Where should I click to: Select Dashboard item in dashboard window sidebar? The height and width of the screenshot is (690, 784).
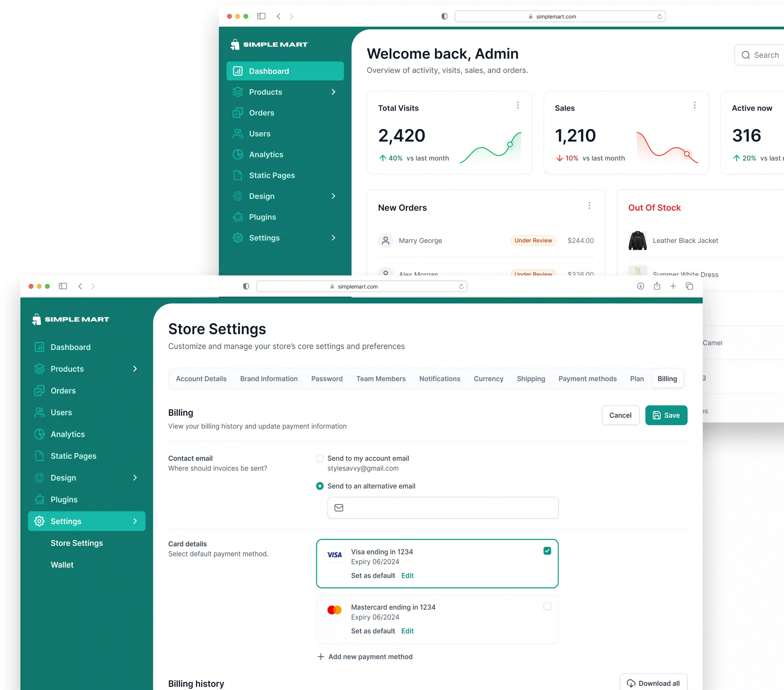(x=285, y=71)
